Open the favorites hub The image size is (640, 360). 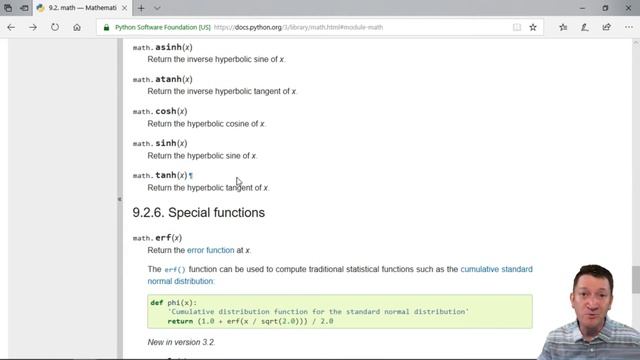563,27
